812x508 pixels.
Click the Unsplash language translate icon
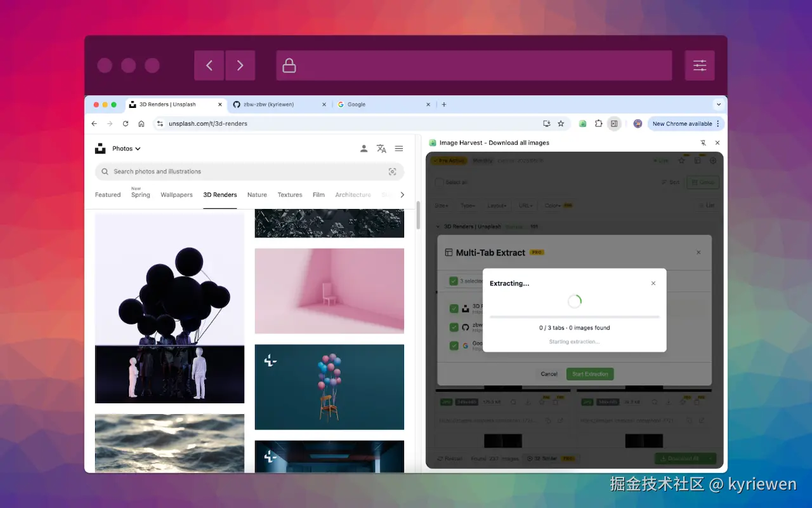381,149
